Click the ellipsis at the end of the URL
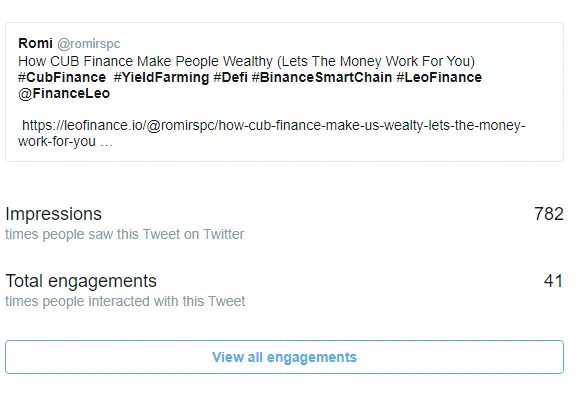Viewport: 579px width, 395px height. pos(106,144)
